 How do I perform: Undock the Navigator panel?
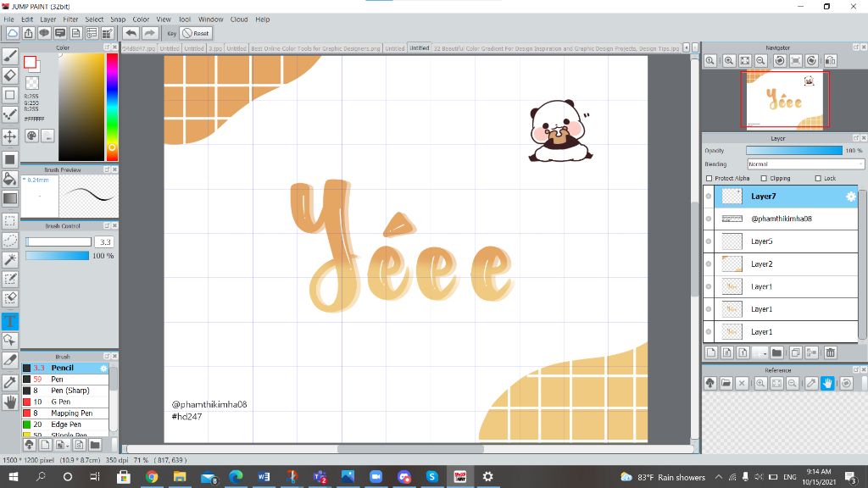(x=856, y=47)
